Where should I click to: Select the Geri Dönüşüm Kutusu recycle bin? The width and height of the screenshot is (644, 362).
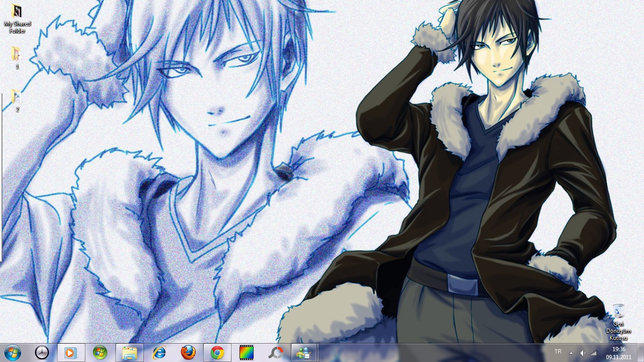tap(619, 322)
